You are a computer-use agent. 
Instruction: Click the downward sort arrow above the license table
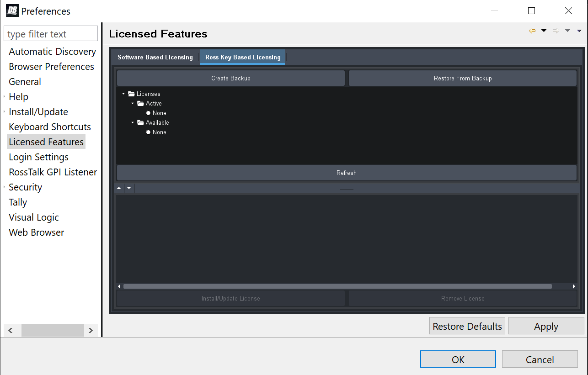coord(128,188)
